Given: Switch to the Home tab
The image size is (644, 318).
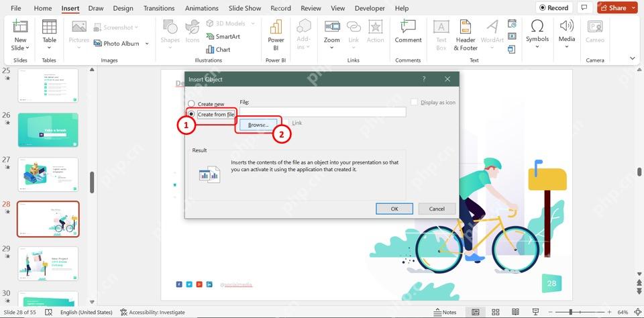Looking at the screenshot, I should coord(43,8).
